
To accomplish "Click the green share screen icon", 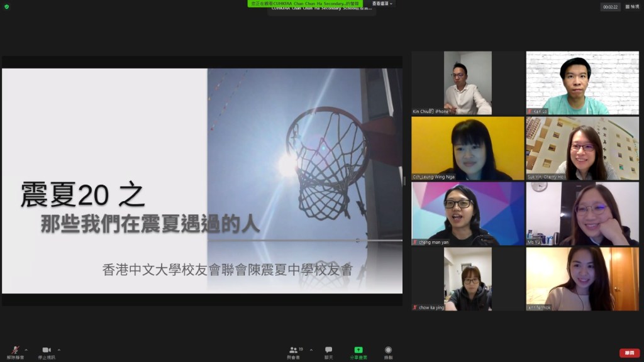I will tap(358, 352).
